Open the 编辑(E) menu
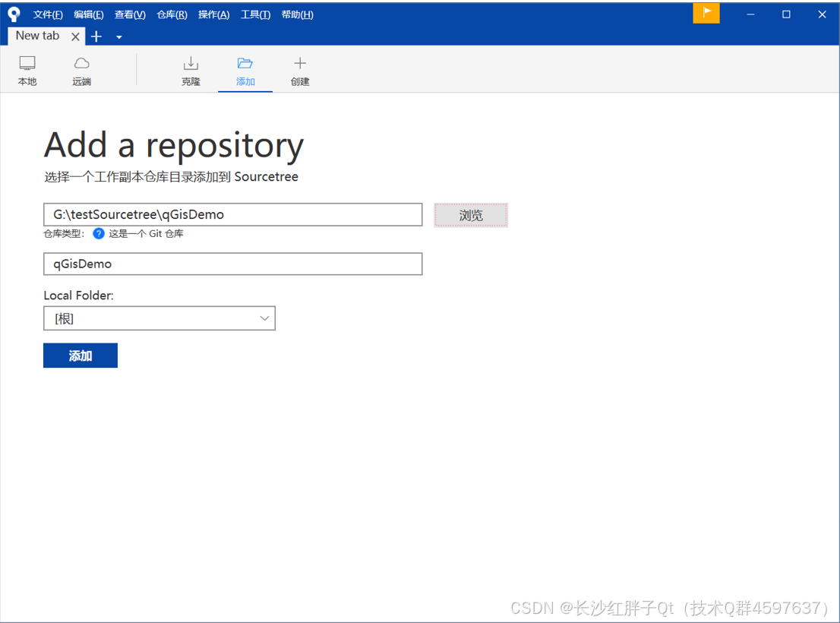This screenshot has width=840, height=623. point(88,14)
